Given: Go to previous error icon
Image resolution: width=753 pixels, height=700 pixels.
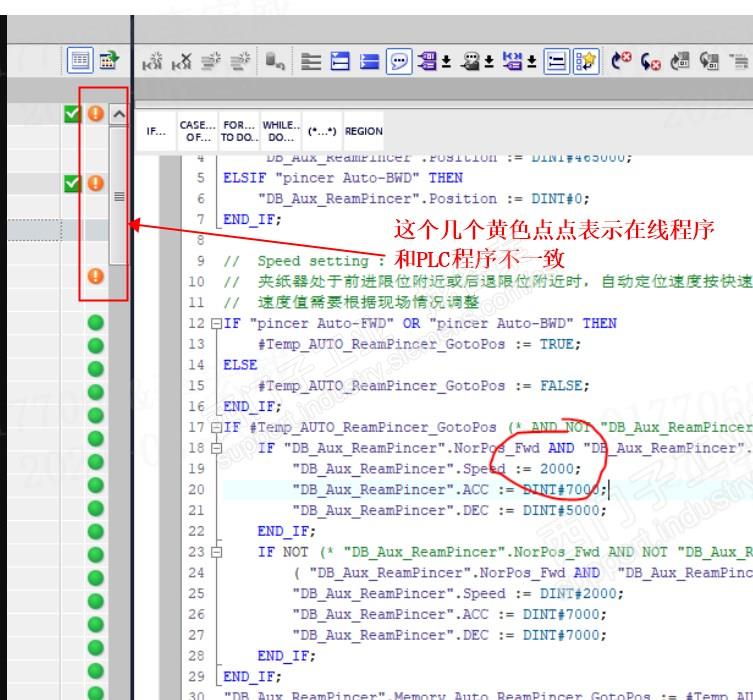Looking at the screenshot, I should [651, 61].
